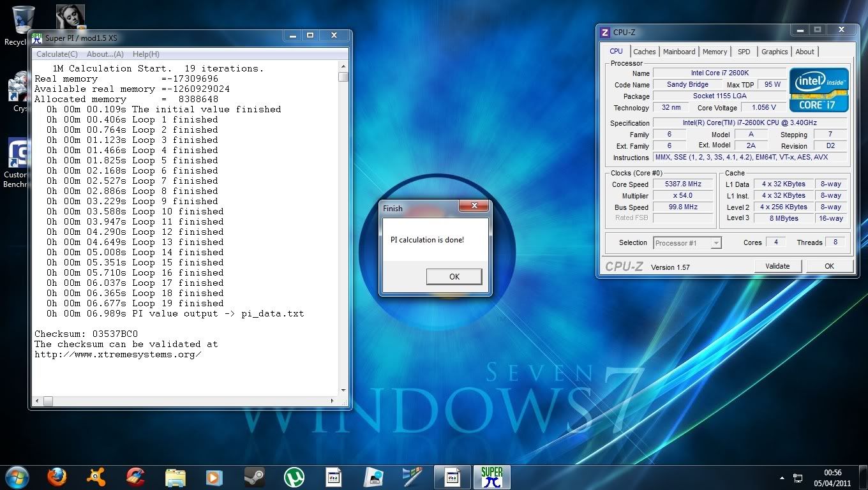Click the Core Speed value '5387.8 MHz'
This screenshot has width=868, height=490.
(x=682, y=184)
